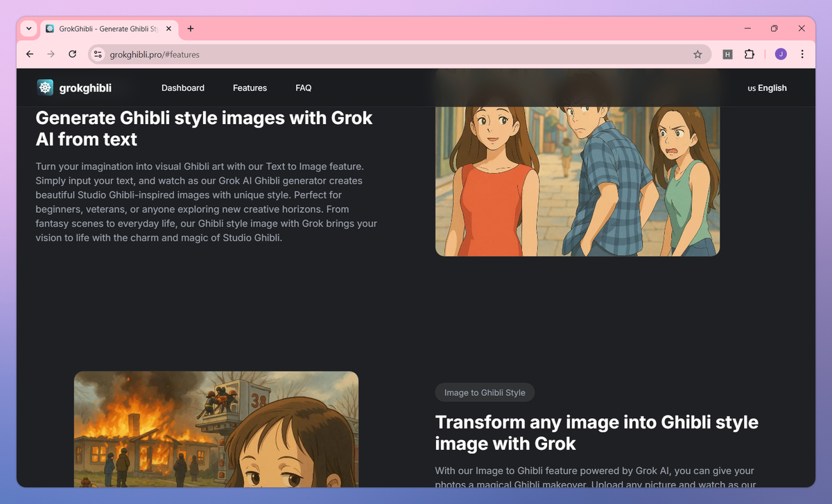Select Features in the navigation bar
The image size is (832, 504).
click(x=250, y=88)
